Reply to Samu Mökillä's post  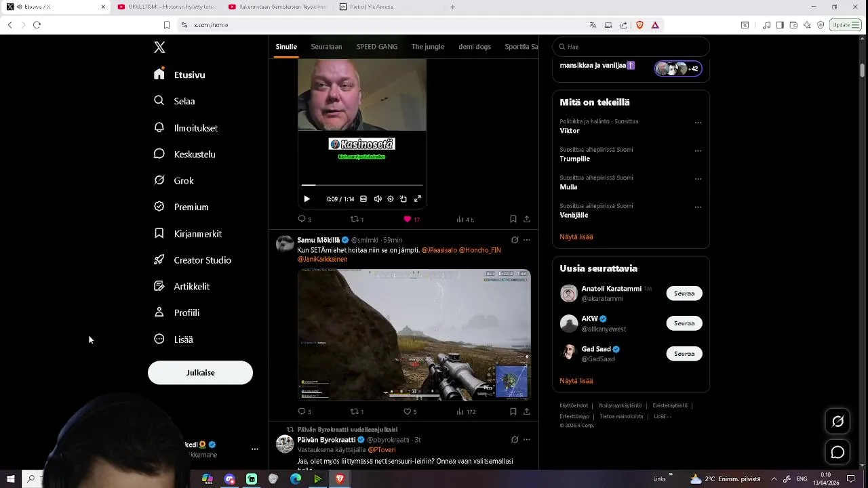point(304,411)
